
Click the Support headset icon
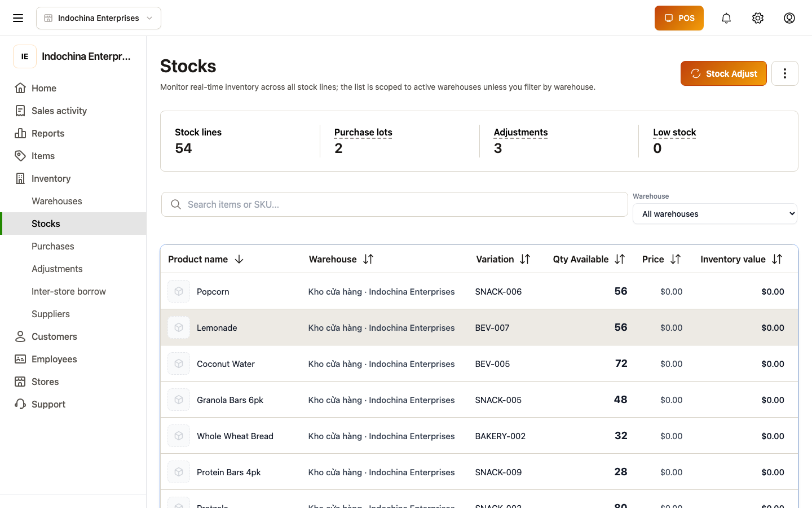pyautogui.click(x=20, y=404)
